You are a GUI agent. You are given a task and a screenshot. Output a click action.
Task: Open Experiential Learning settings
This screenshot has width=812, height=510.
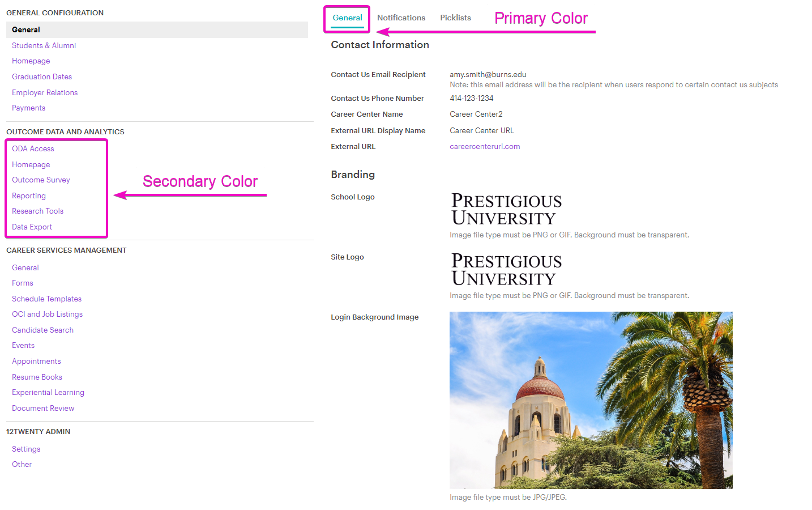pos(48,392)
